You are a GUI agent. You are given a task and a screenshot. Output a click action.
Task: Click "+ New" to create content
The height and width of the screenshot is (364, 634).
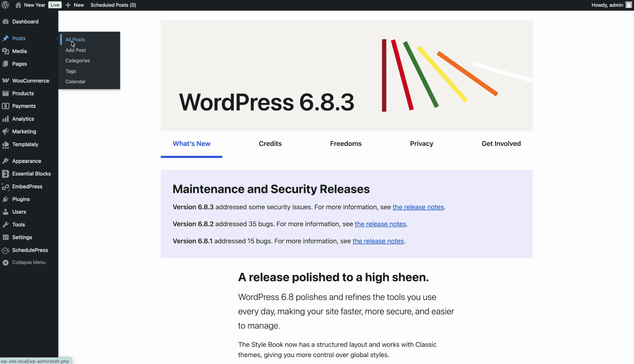point(75,5)
